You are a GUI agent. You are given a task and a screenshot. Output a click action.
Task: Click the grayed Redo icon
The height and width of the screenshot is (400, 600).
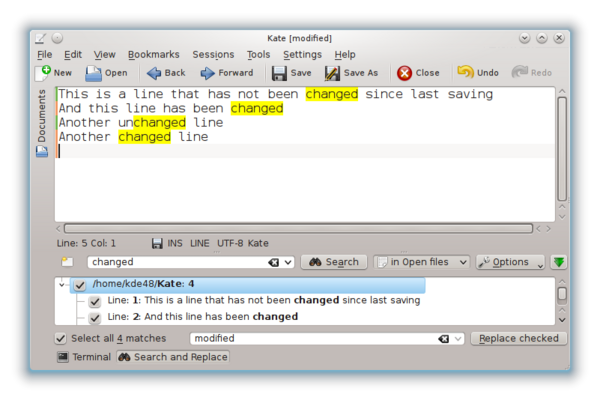[520, 72]
